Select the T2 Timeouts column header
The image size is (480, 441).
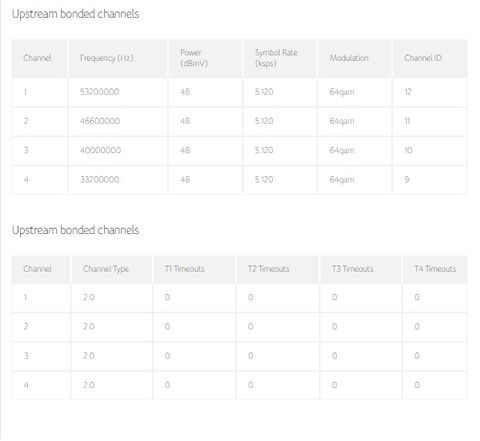[x=268, y=269]
